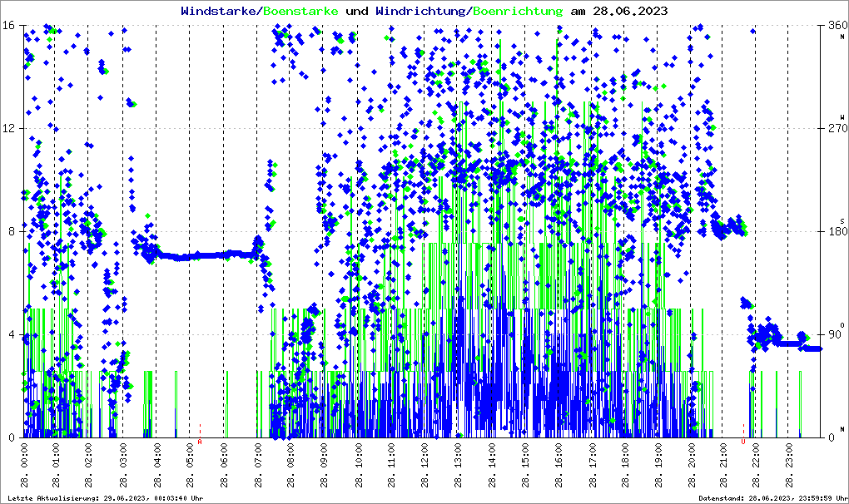849x504 pixels.
Task: Click the blue 'Windrichtung' title word
Action: tap(420, 11)
